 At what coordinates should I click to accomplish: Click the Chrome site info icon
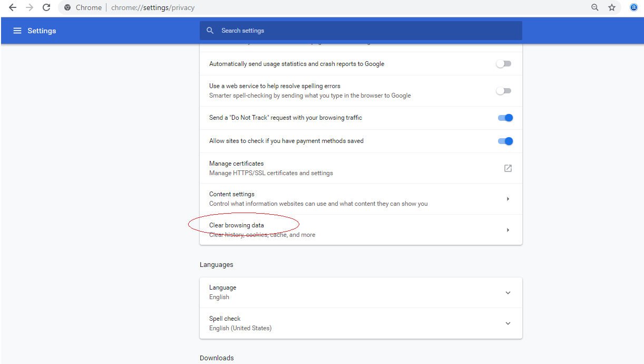[67, 8]
